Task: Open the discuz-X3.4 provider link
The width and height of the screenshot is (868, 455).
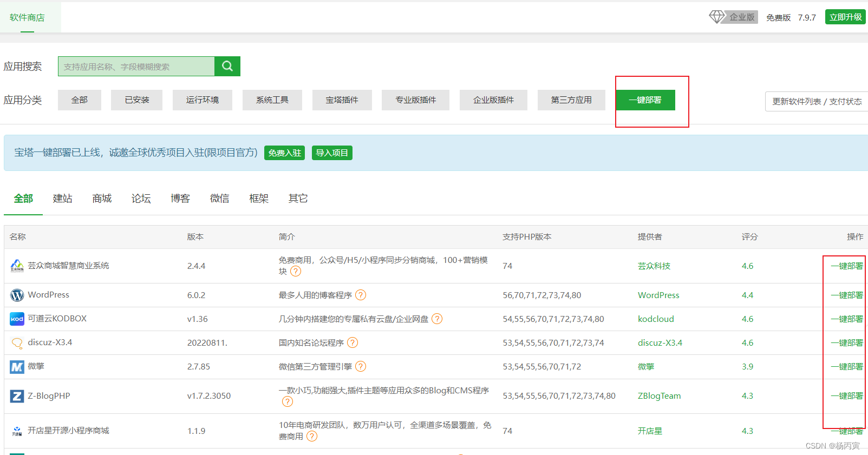Action: pyautogui.click(x=660, y=343)
